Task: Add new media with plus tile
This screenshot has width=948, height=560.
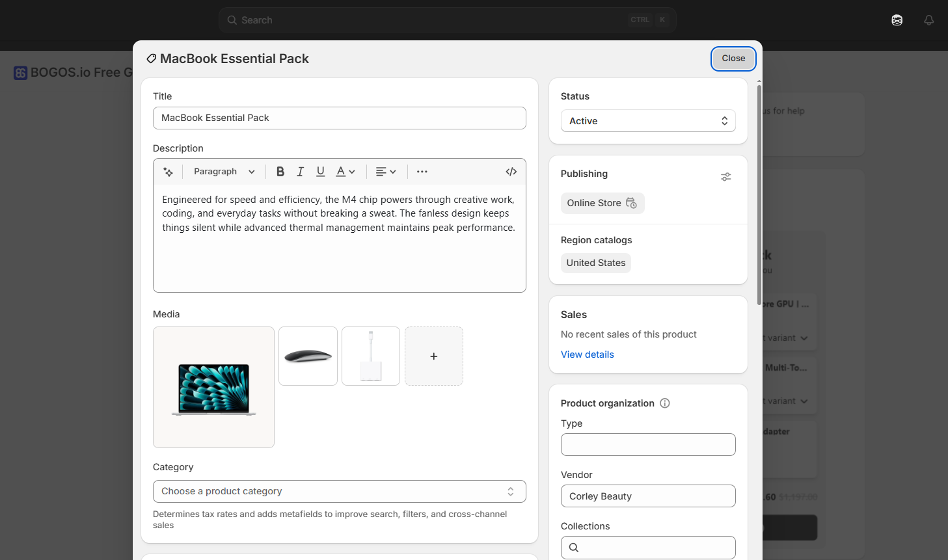Action: (434, 356)
